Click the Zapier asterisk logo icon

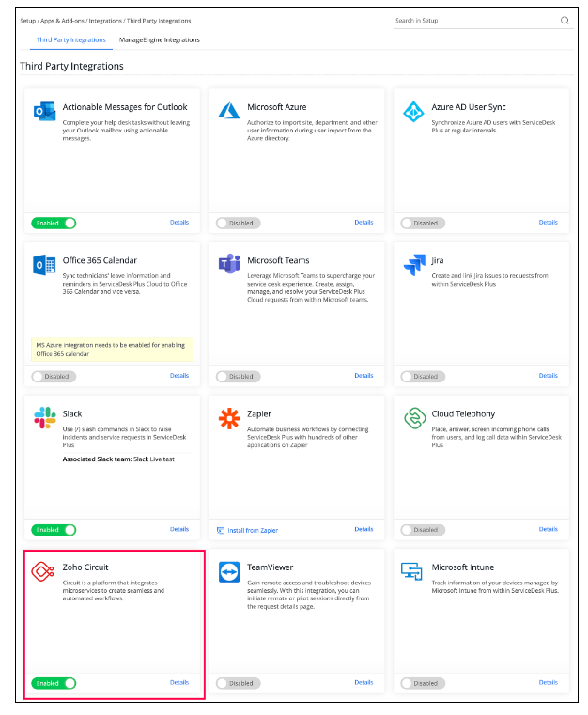coord(229,418)
